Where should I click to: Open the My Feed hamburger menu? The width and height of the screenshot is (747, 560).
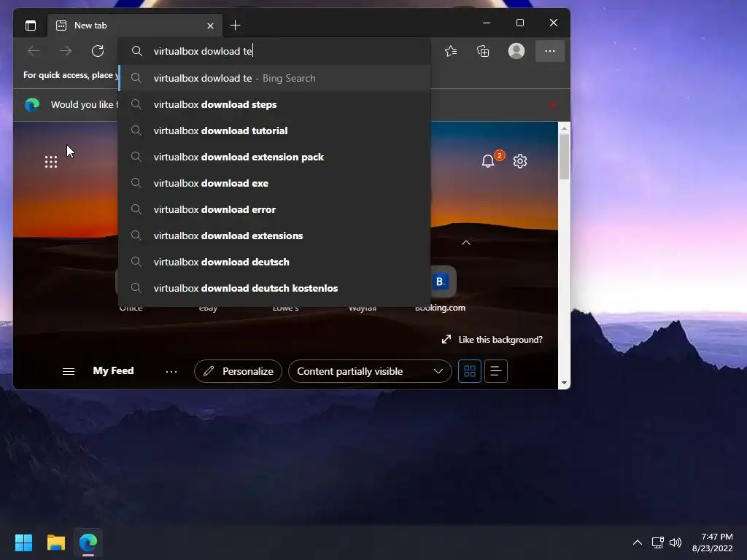(69, 371)
